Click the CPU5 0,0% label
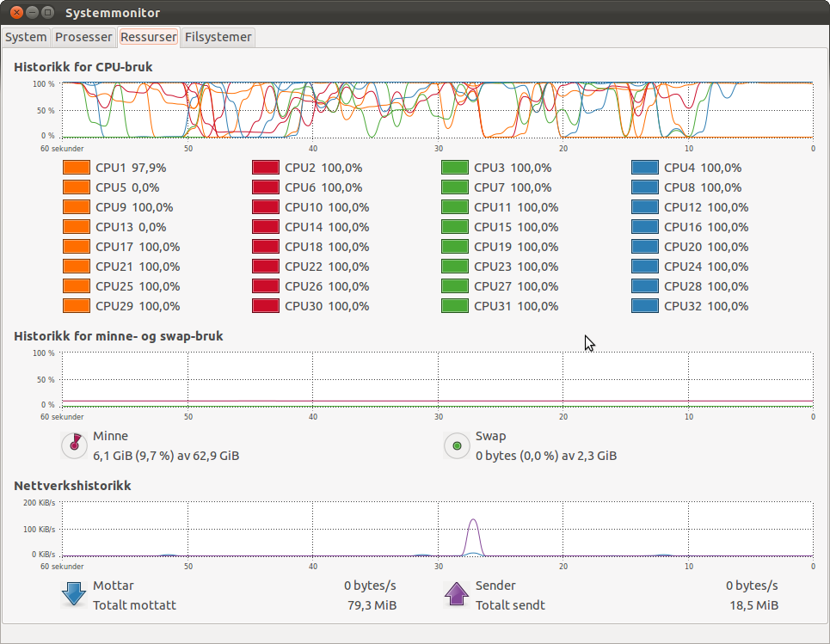The height and width of the screenshot is (644, 830). (x=127, y=187)
